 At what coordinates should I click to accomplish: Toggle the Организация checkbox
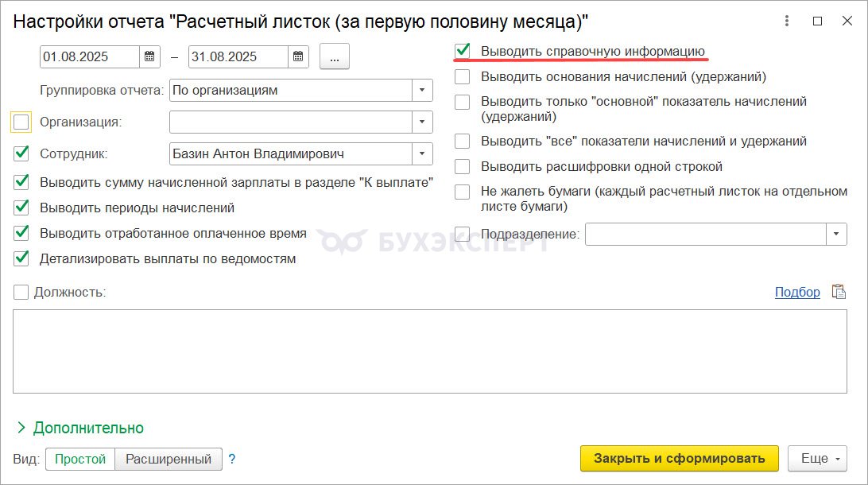[21, 122]
